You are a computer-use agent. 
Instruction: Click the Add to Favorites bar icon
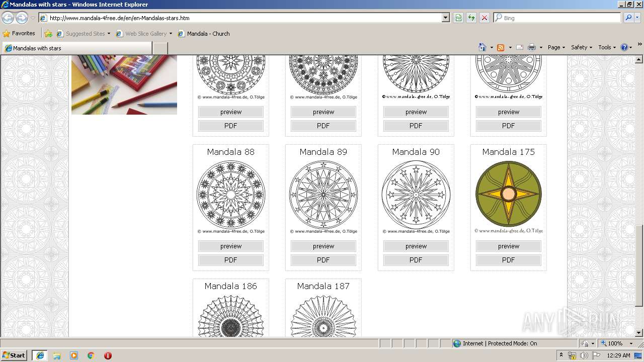pos(48,34)
